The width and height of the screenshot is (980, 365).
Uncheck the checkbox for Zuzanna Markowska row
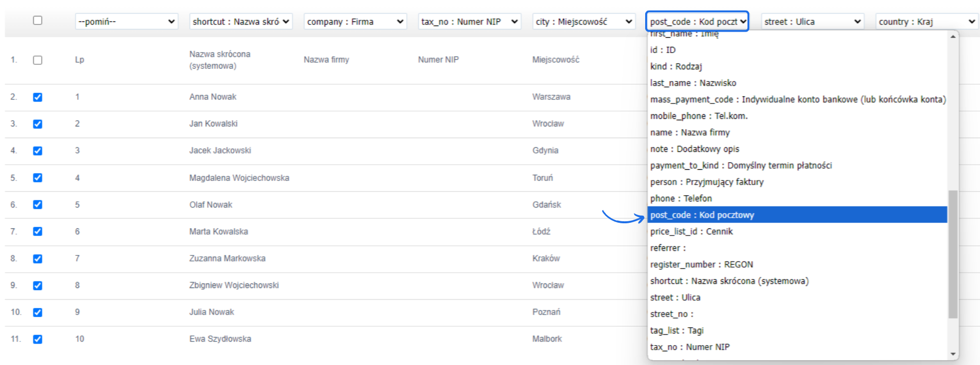[x=37, y=258]
